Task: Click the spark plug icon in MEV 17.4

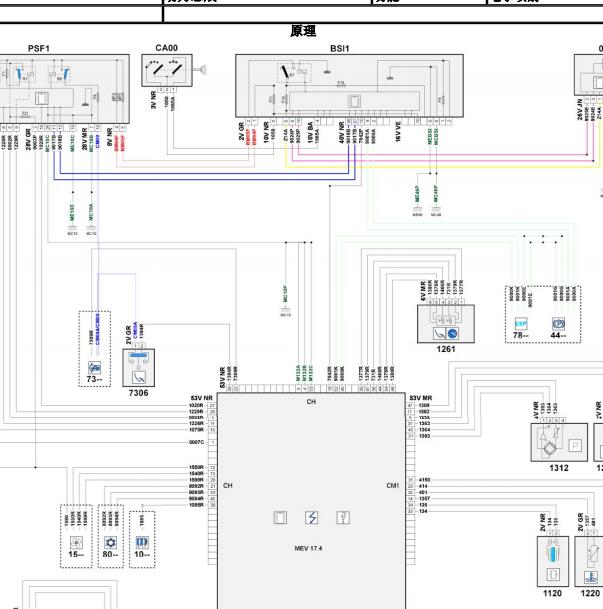Action: (343, 518)
